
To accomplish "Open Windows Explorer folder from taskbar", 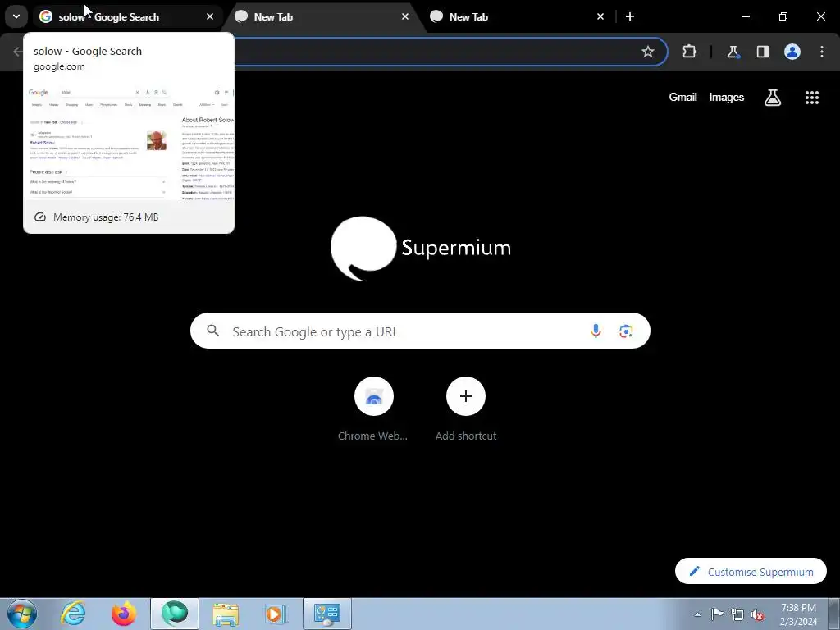I will pos(226,614).
